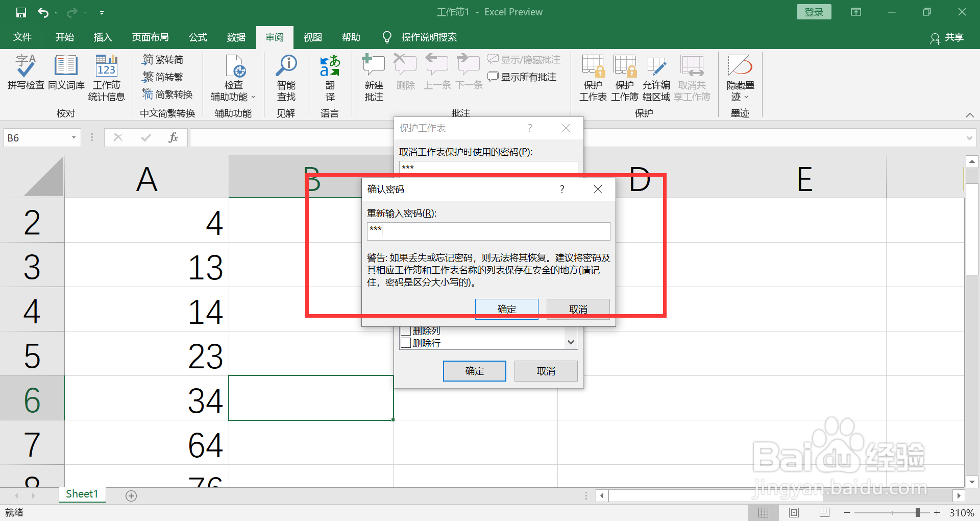Expand the formula bar

pyautogui.click(x=969, y=138)
